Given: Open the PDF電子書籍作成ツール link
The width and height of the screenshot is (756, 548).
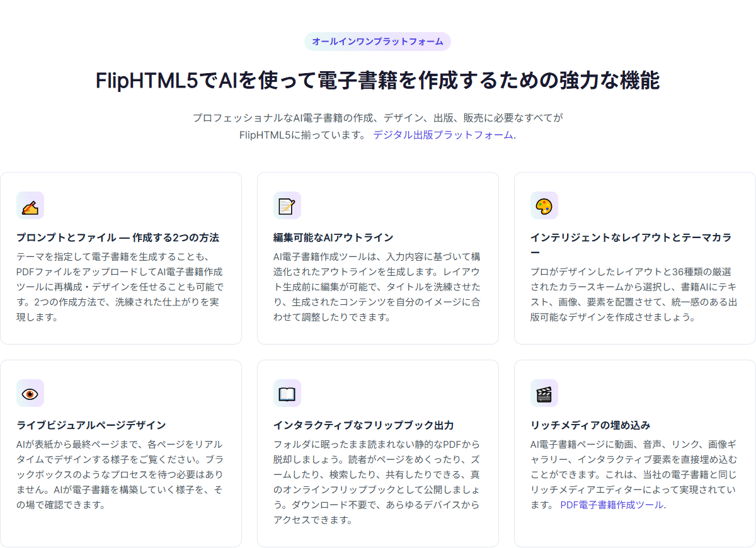Looking at the screenshot, I should (612, 505).
